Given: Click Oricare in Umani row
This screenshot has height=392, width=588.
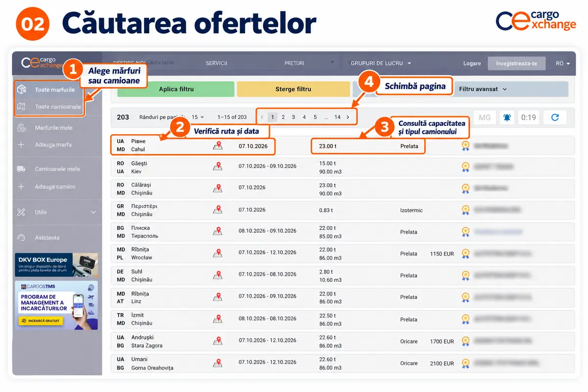Looking at the screenshot, I should [x=409, y=364].
